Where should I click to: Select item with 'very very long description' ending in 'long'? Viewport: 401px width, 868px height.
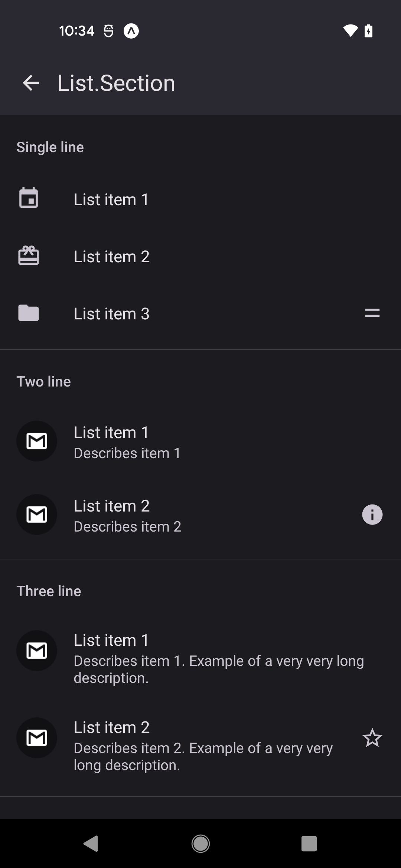click(219, 661)
